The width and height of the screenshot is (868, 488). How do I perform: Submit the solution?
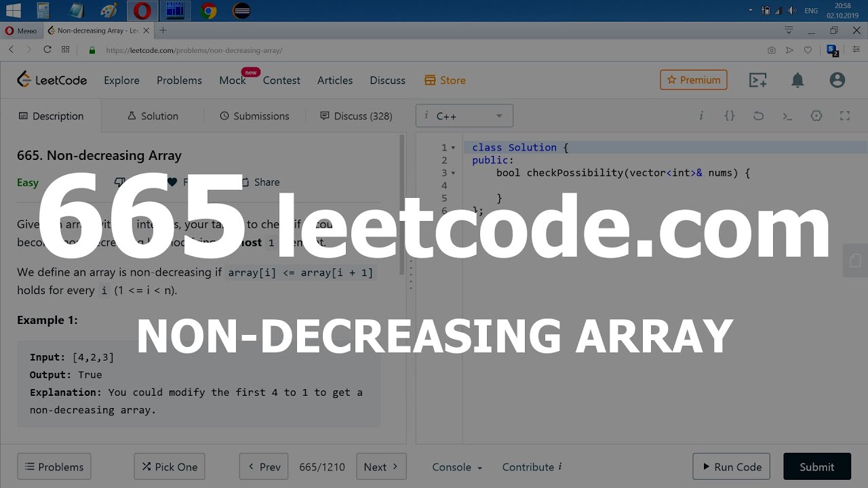(x=817, y=467)
